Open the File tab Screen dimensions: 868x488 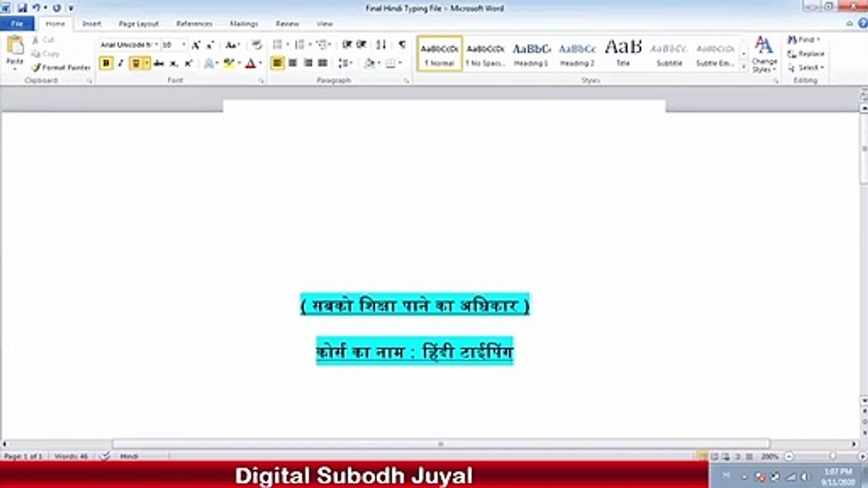pos(17,24)
